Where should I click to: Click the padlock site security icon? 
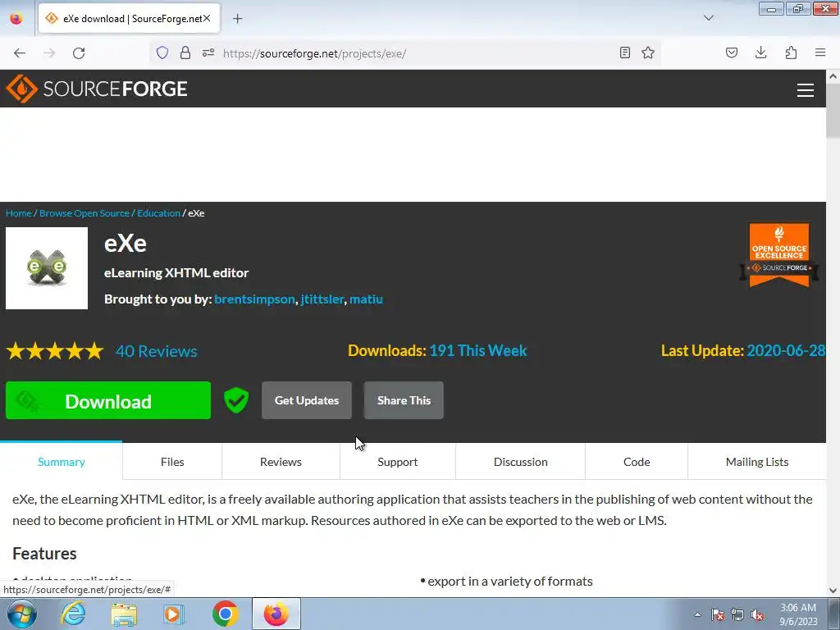tap(185, 52)
